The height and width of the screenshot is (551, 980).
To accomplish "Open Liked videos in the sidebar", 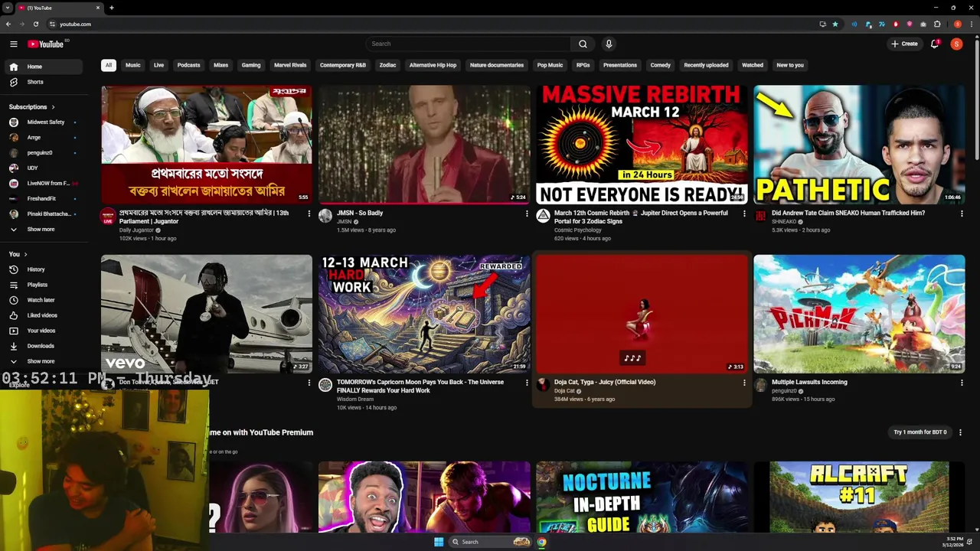I will (43, 315).
